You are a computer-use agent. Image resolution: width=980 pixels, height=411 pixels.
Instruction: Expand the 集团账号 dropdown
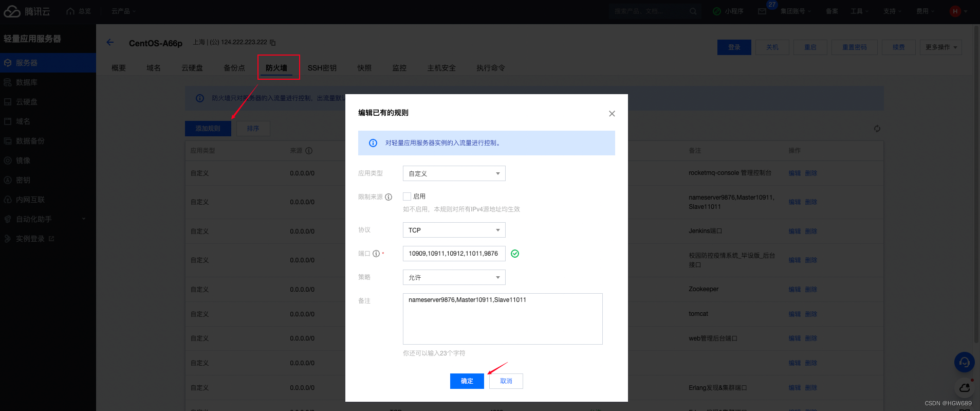(796, 11)
